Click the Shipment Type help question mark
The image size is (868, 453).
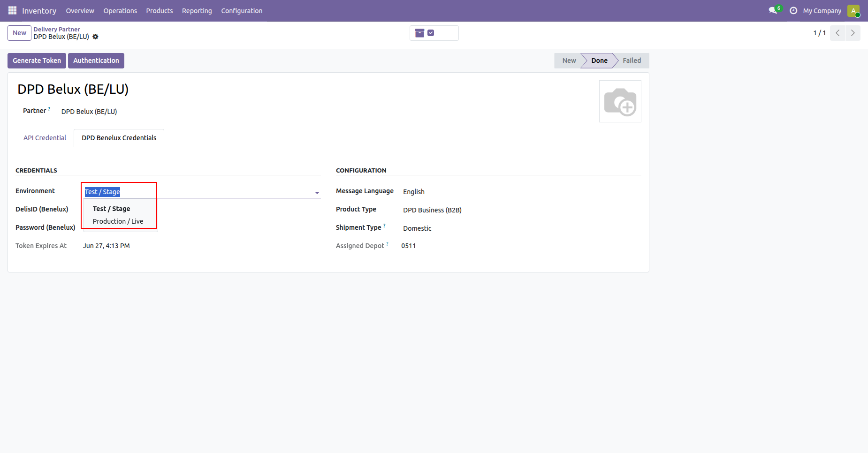point(384,226)
